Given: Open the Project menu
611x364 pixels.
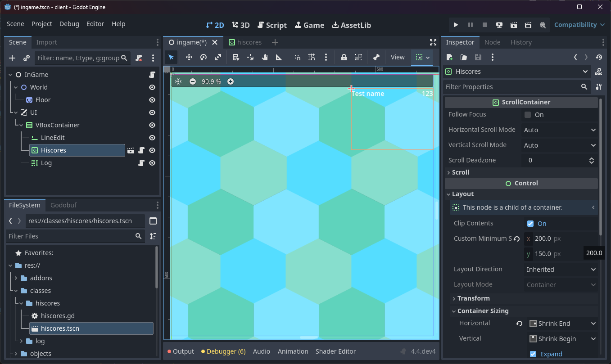Looking at the screenshot, I should pyautogui.click(x=42, y=24).
